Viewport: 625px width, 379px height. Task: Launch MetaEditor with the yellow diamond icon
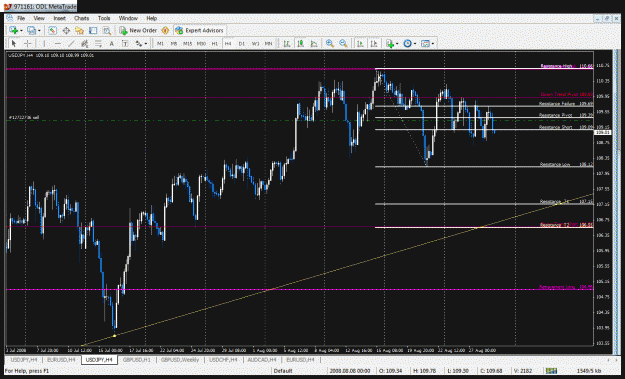(165, 30)
